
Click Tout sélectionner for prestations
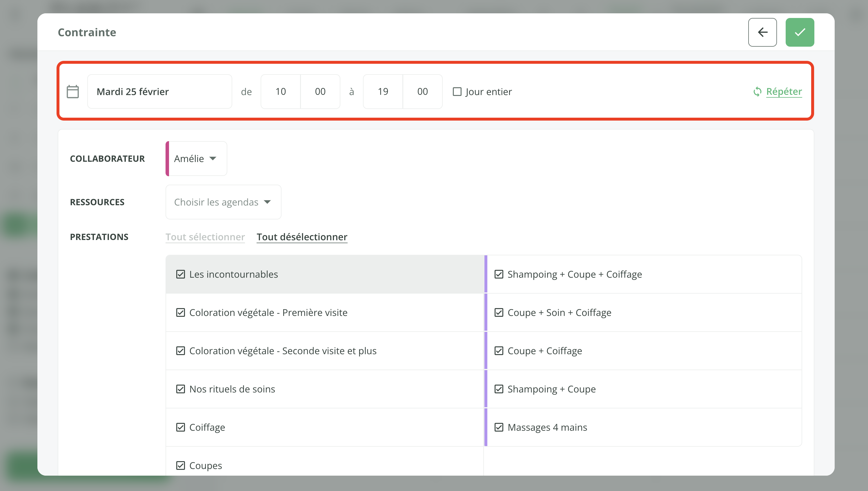tap(205, 237)
